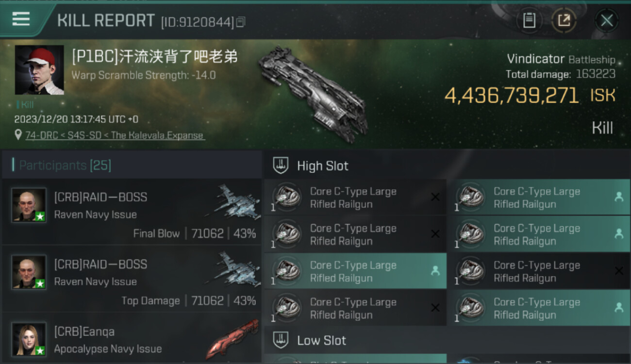The image size is (631, 364).
Task: Open the hamburger menu beside Kill Report
Action: [20, 19]
